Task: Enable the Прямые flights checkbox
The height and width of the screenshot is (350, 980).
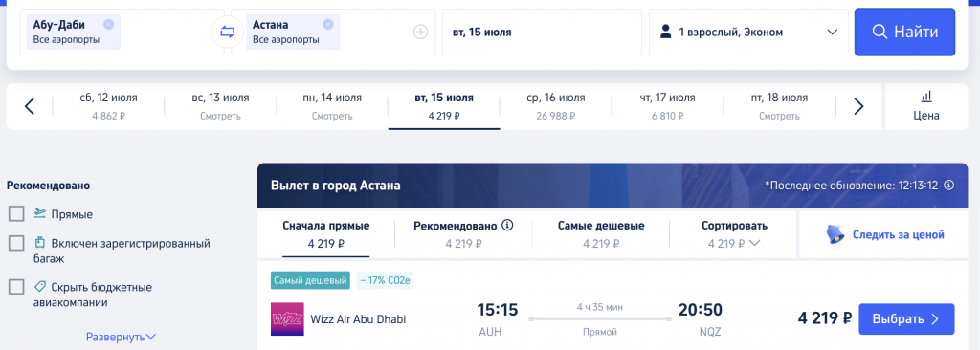Action: click(x=16, y=214)
